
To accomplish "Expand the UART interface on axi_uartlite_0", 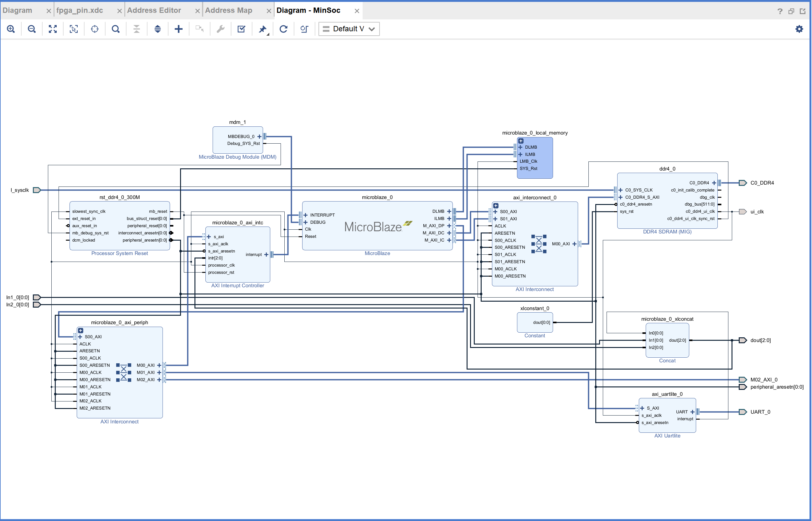I will pos(692,412).
